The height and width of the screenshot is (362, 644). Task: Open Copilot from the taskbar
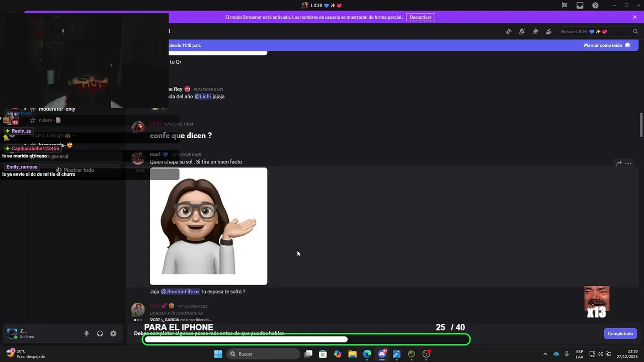pos(338,354)
